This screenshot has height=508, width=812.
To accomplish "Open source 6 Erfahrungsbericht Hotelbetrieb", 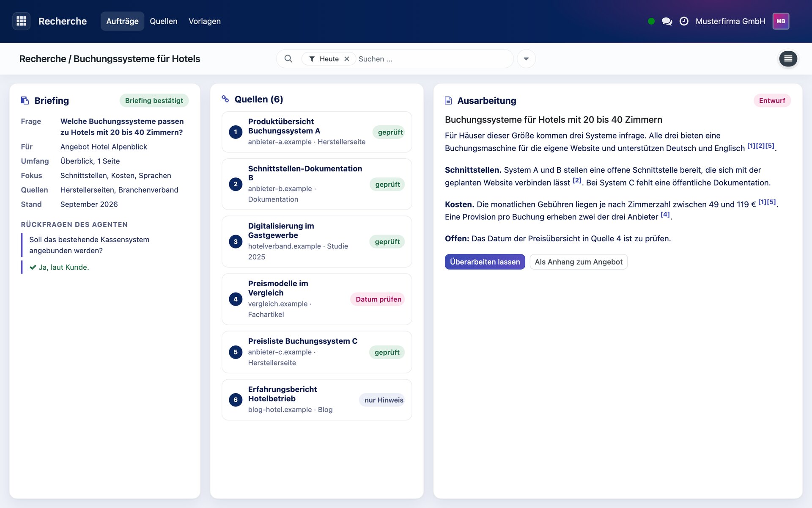I will pos(317,400).
